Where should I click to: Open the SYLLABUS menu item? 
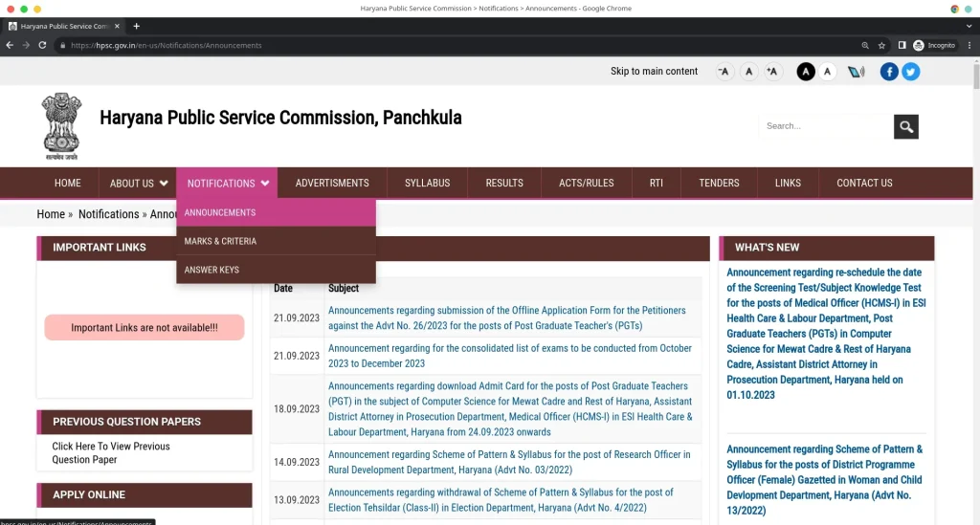(x=427, y=183)
